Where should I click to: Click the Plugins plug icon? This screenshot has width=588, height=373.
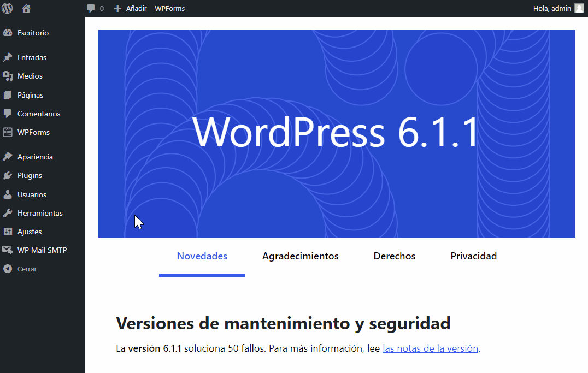coord(8,175)
